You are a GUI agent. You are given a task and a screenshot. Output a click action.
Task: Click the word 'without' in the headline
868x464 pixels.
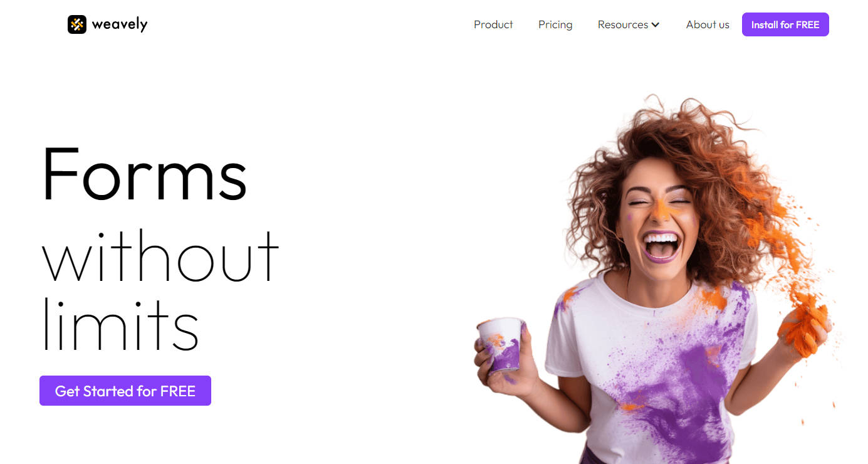[160, 256]
